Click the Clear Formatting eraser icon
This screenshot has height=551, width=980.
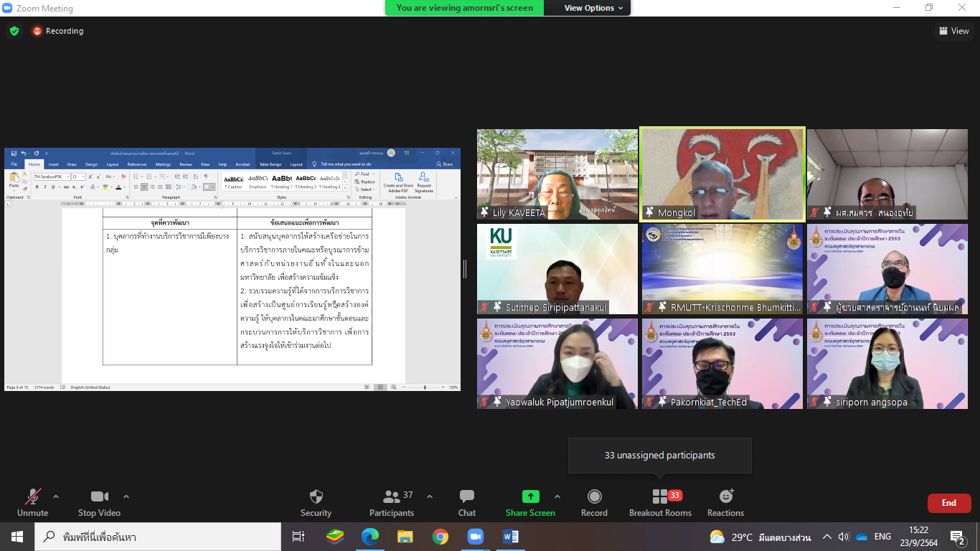(x=123, y=176)
